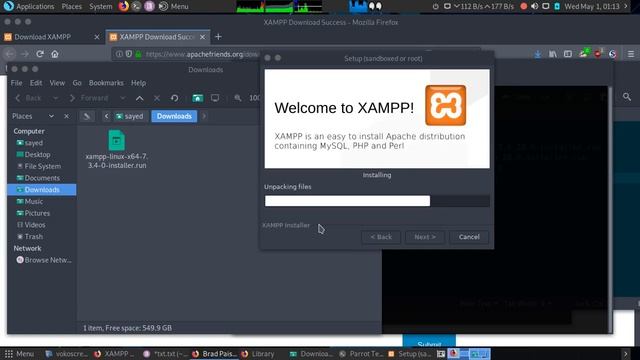Expand the Forward history dropdown arrow

click(x=122, y=98)
